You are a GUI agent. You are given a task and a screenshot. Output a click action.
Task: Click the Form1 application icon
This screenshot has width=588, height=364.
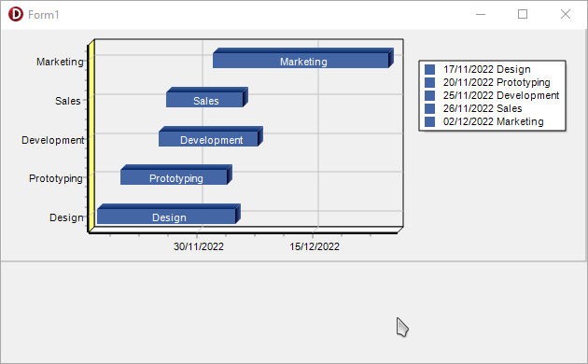point(16,14)
